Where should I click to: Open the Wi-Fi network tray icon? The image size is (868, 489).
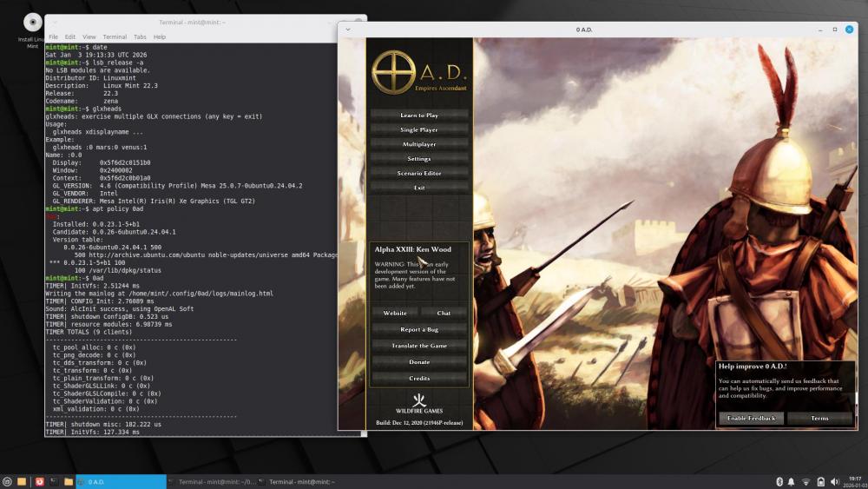click(806, 481)
